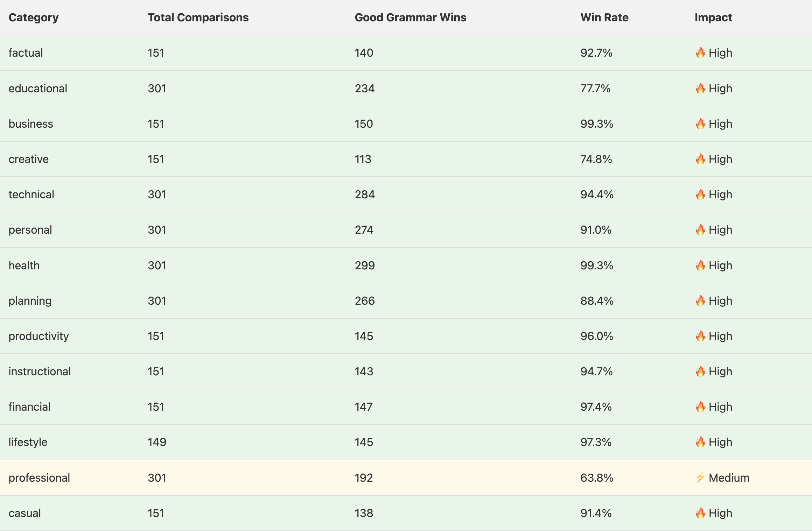Click the fire icon in the business row
The width and height of the screenshot is (812, 531).
(700, 124)
